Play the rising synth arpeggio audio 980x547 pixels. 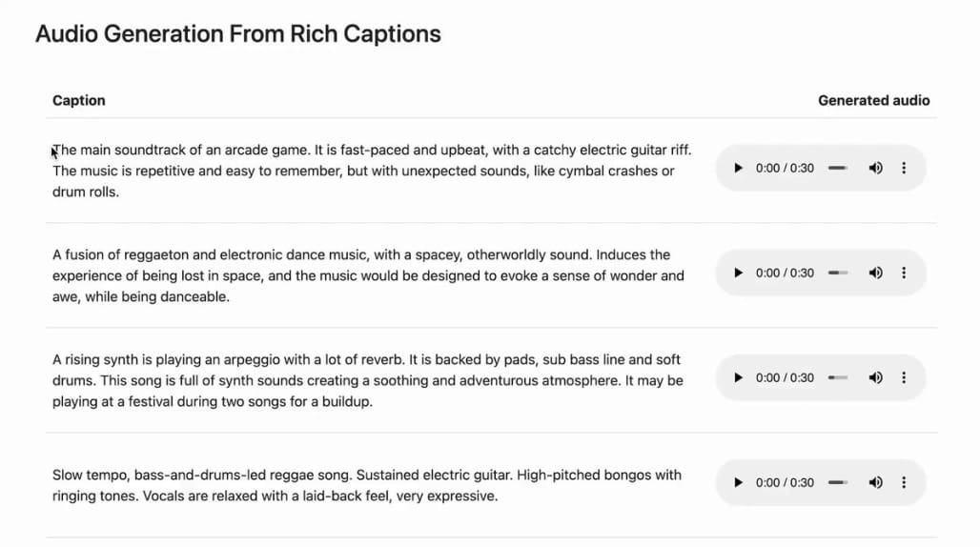(738, 378)
